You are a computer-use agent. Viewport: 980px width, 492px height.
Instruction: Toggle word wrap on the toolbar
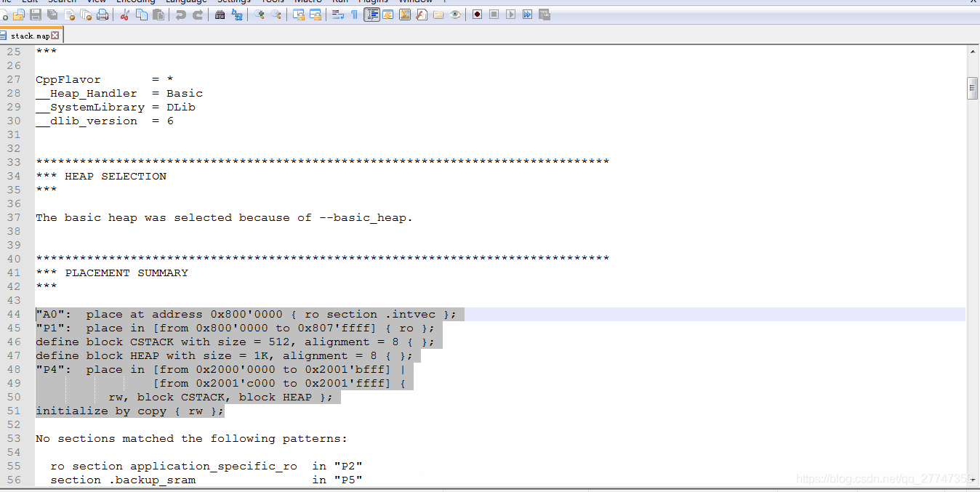[337, 15]
